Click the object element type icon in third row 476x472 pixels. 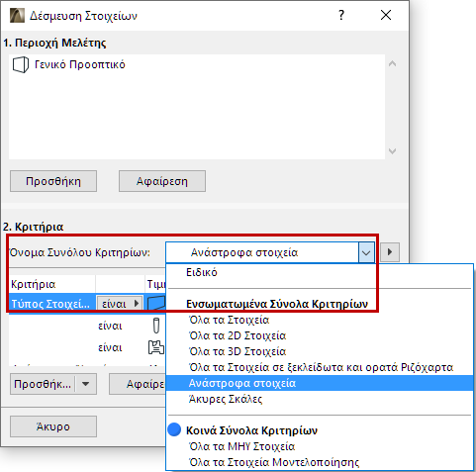coord(156,347)
